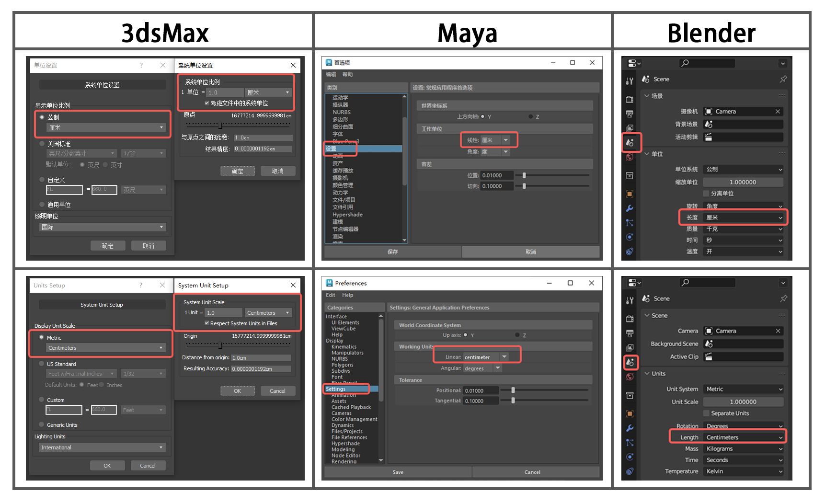Click pin icon in Chinese Blender Scene header
The height and width of the screenshot is (504, 825).
[783, 79]
